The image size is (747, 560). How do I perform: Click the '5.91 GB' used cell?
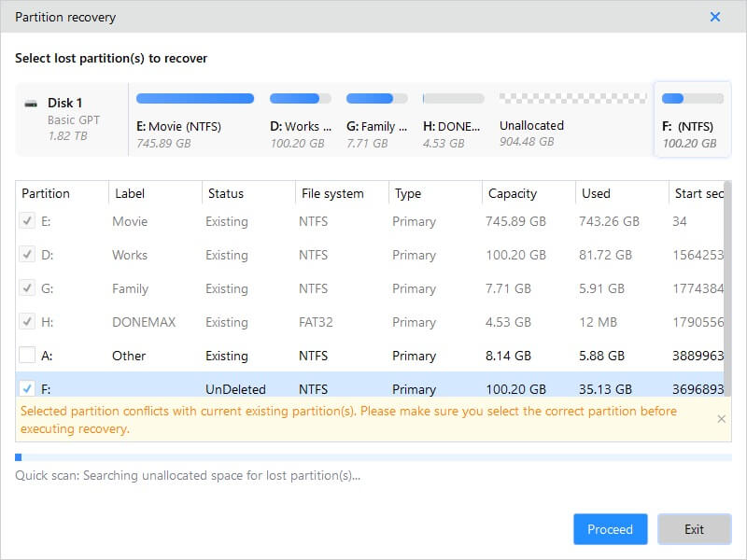click(x=601, y=288)
